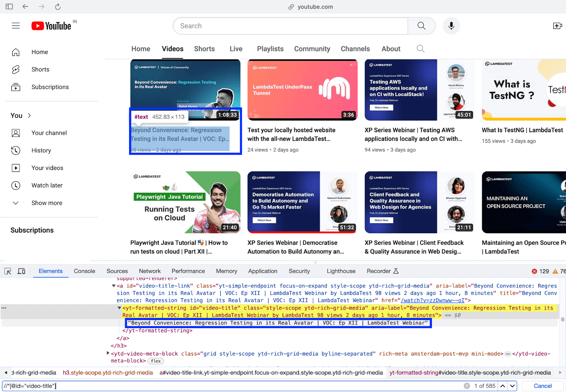Jump to previous search match
The width and height of the screenshot is (566, 392).
503,386
